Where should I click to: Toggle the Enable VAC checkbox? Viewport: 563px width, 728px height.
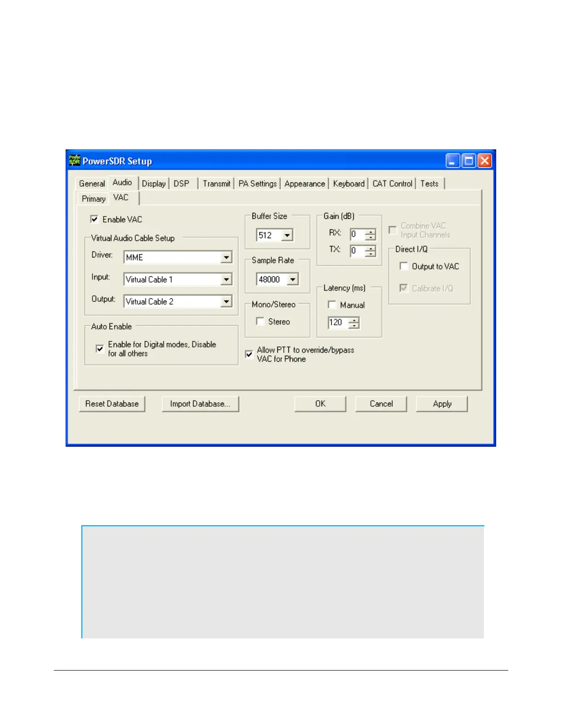94,219
